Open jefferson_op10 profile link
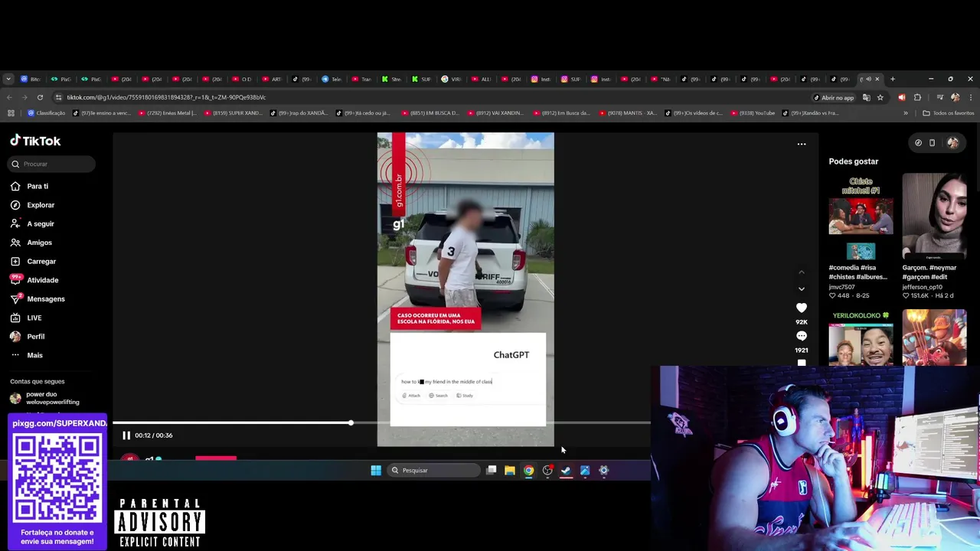 coord(922,287)
